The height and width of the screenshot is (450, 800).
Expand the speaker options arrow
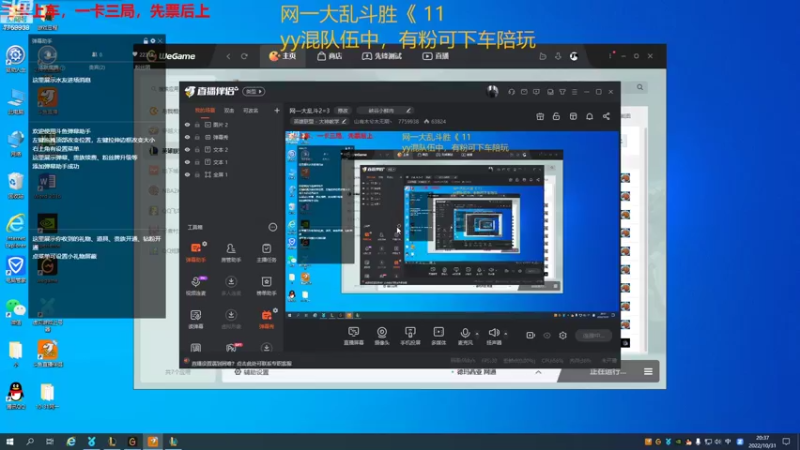506,334
